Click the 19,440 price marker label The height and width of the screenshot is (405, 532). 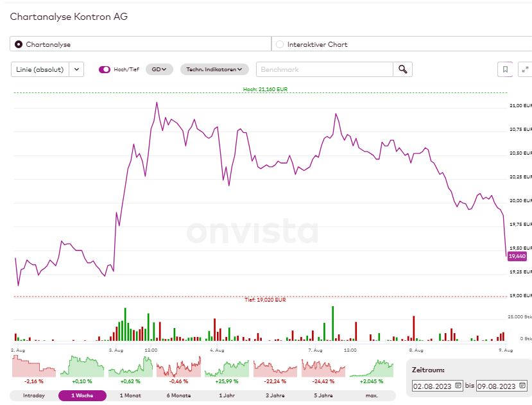pyautogui.click(x=516, y=255)
